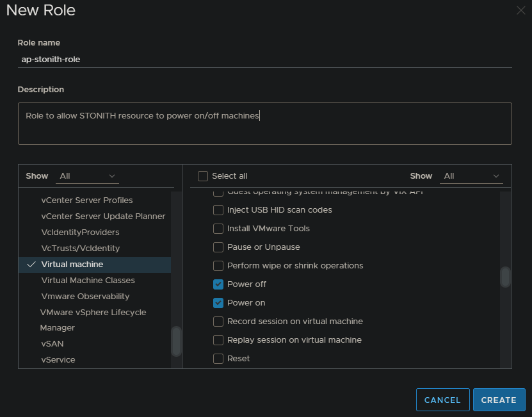Image resolution: width=532 pixels, height=417 pixels.
Task: Click the CREATE button
Action: 499,400
